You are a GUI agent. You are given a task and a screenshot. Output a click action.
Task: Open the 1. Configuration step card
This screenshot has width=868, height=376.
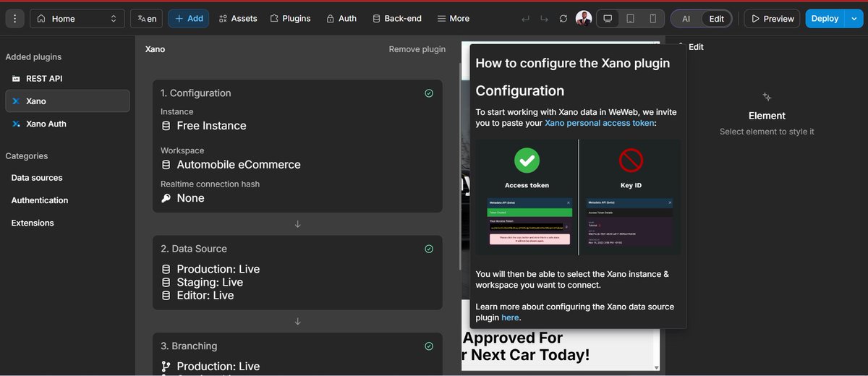click(297, 146)
